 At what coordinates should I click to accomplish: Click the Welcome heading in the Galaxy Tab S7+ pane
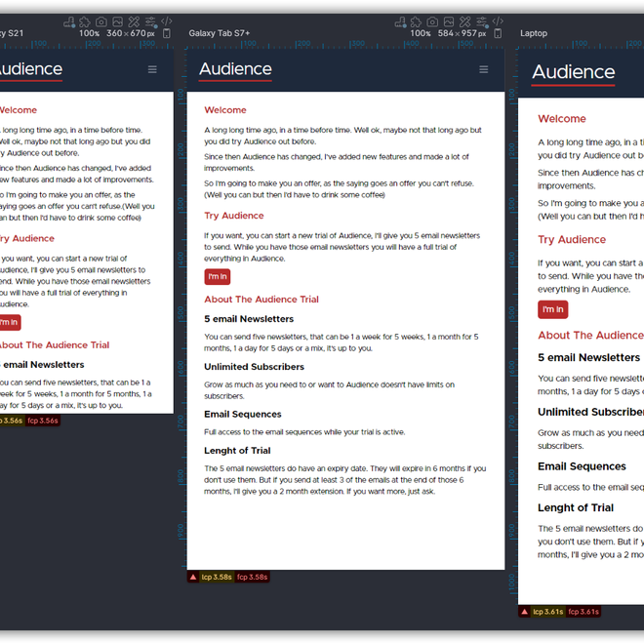click(225, 110)
